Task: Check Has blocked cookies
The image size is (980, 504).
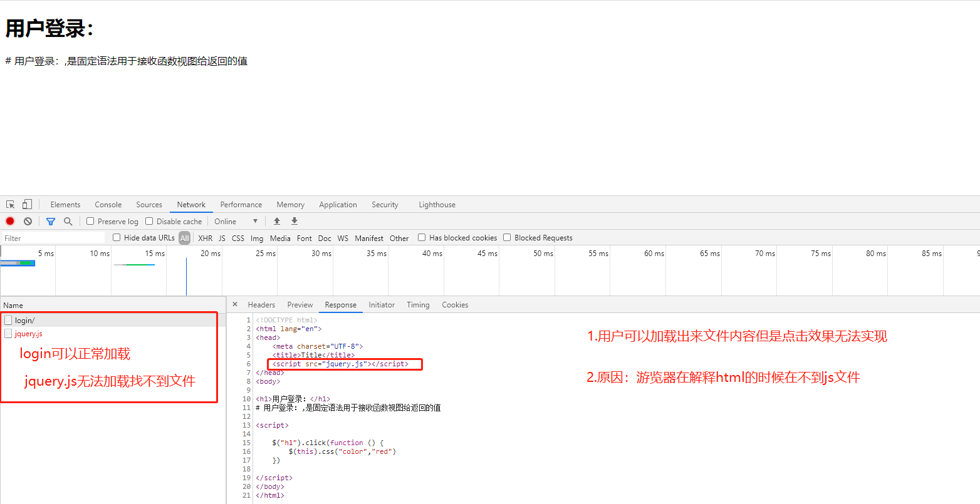Action: 422,237
